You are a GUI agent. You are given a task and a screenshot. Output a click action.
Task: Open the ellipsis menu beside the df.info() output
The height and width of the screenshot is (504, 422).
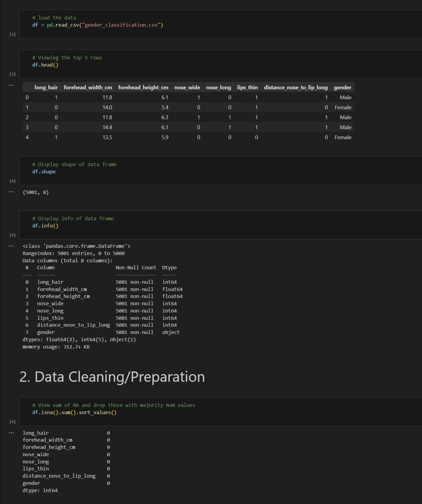tap(11, 246)
